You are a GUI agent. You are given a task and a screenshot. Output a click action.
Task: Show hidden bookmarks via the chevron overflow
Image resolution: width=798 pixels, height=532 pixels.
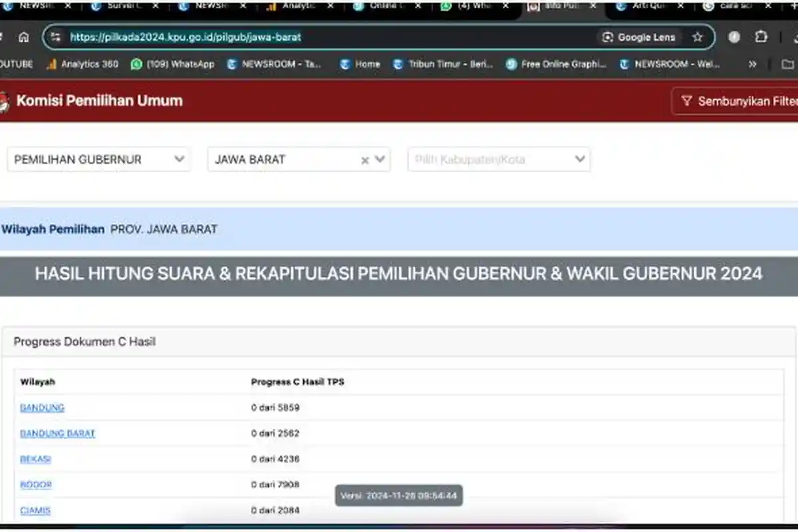751,64
